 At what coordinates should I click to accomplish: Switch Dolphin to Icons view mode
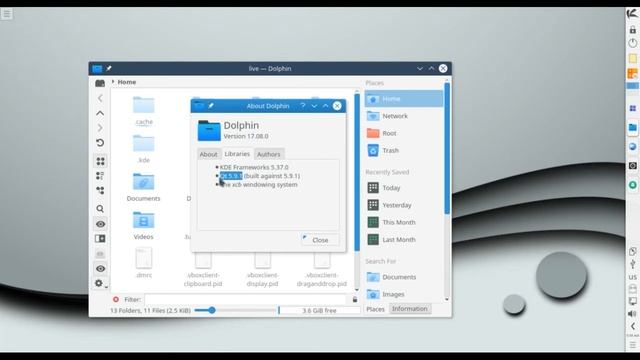click(100, 161)
